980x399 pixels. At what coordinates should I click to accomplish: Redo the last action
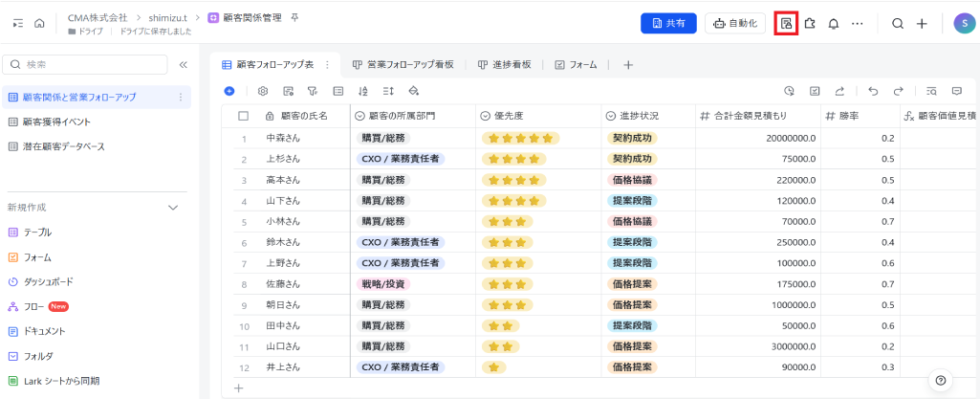click(x=898, y=91)
